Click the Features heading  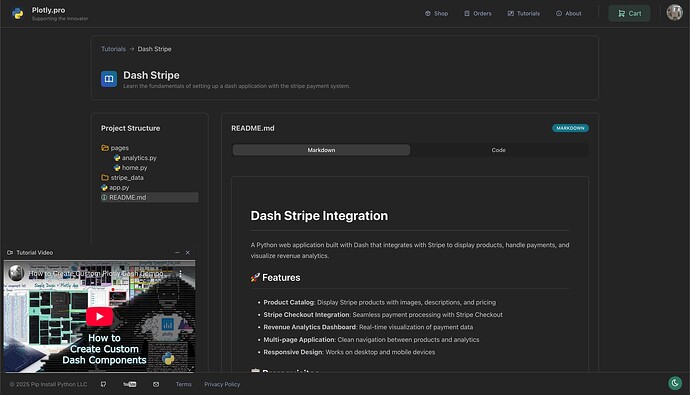(x=275, y=278)
